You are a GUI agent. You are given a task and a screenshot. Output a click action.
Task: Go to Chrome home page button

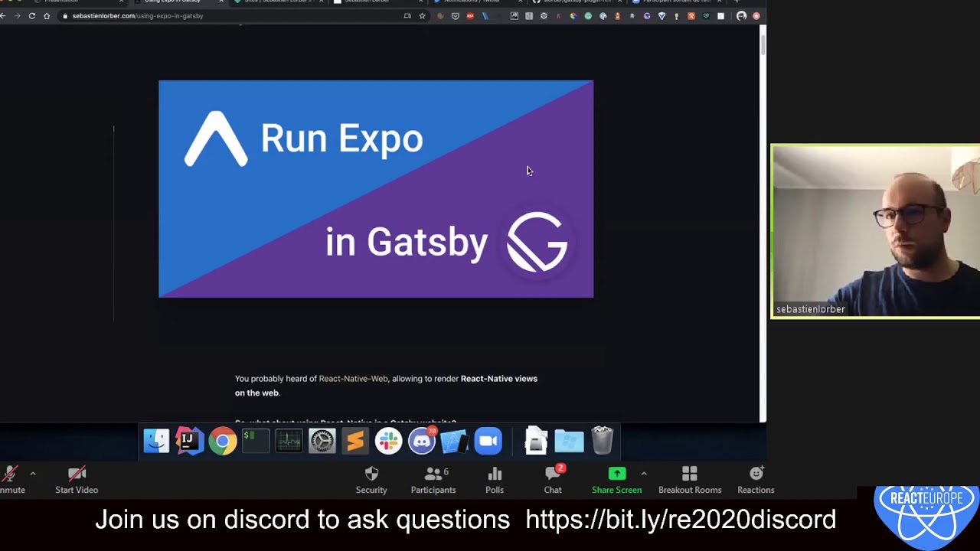click(x=47, y=16)
